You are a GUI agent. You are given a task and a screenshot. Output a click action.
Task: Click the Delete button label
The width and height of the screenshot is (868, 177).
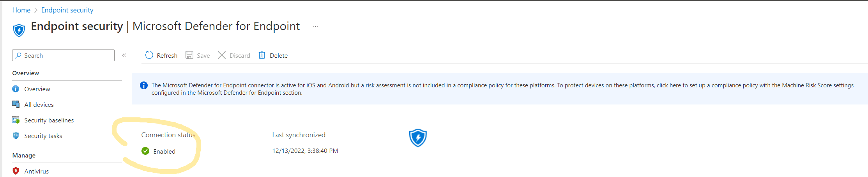coord(279,56)
